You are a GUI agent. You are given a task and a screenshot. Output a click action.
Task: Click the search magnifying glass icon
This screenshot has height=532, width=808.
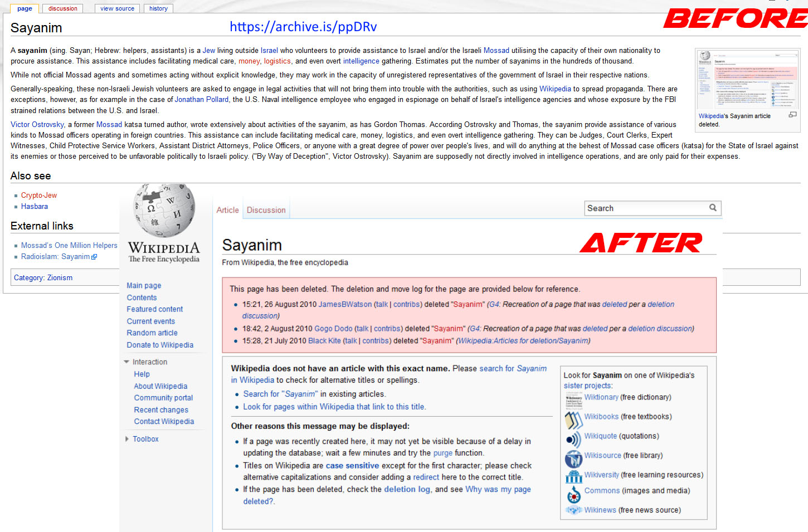[x=713, y=208]
